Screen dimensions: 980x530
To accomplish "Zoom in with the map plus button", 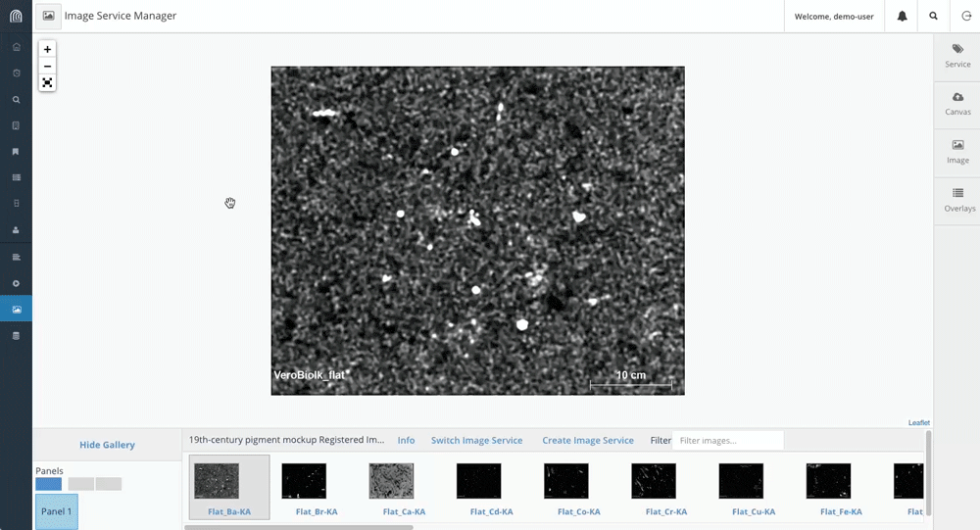I will [47, 49].
